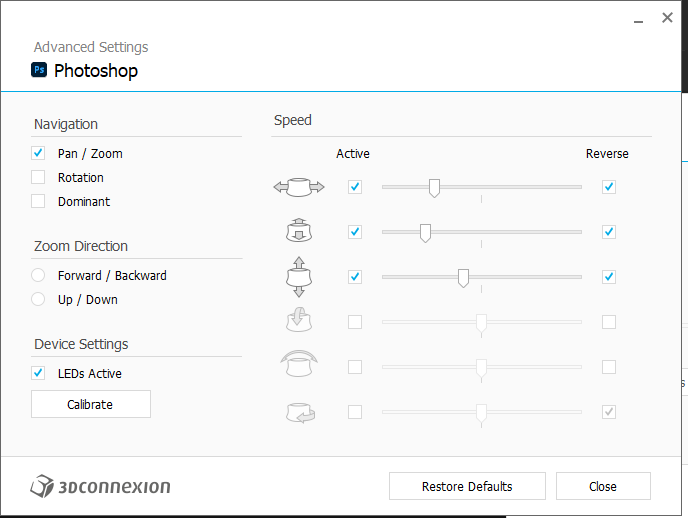Uncheck Reverse for pan left/right axis
This screenshot has width=688, height=518.
[609, 187]
